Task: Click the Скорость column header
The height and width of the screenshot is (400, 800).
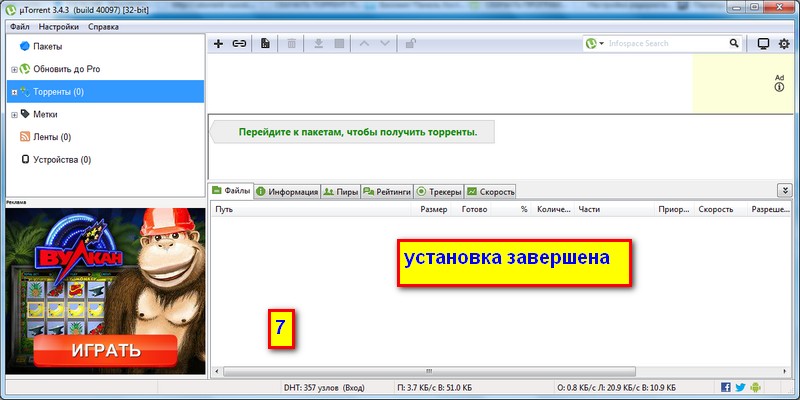Action: (720, 209)
